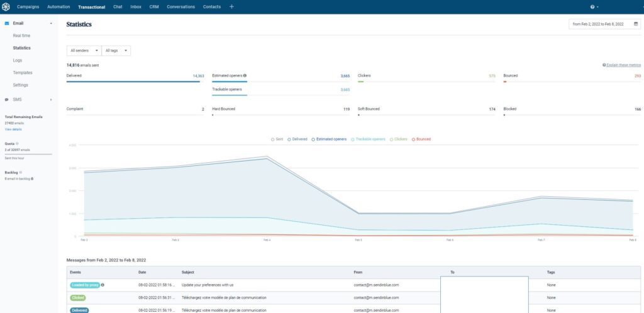The image size is (644, 313).
Task: Toggle the Sent series in chart legend
Action: click(277, 139)
